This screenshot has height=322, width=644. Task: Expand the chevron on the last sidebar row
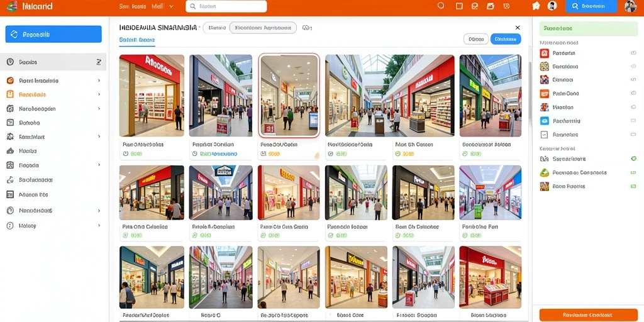[x=99, y=226]
